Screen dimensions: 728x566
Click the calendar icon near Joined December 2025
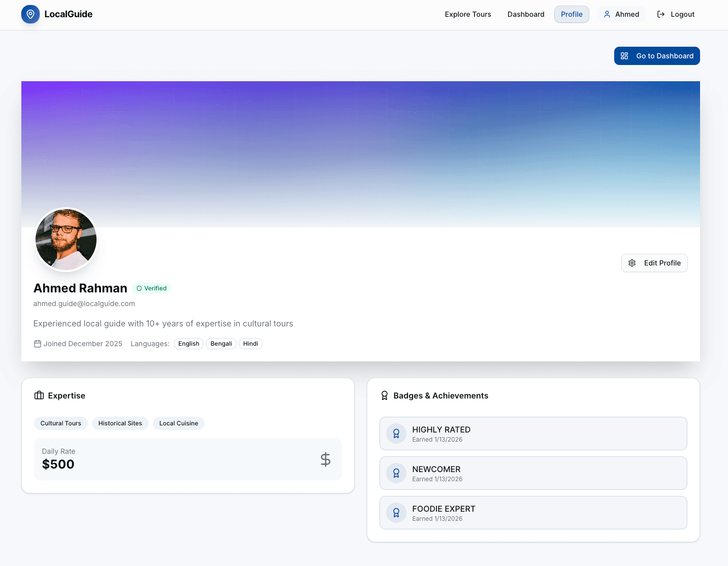pos(38,344)
